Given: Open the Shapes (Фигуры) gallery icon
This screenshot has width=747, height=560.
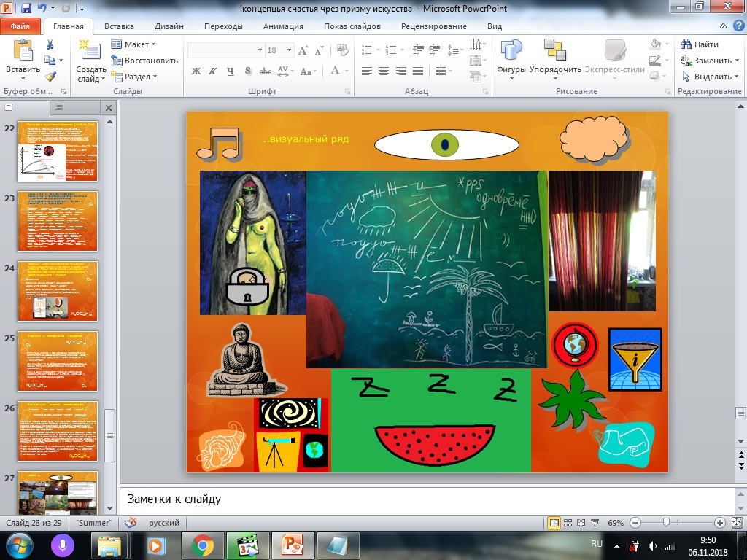Looking at the screenshot, I should click(x=511, y=50).
